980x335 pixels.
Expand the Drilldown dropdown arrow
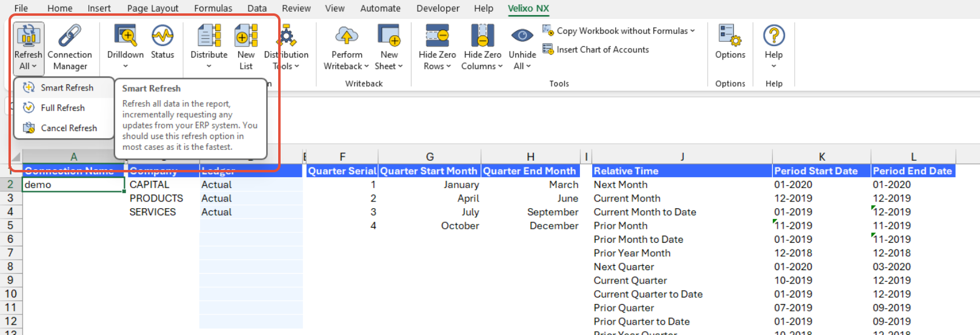[125, 66]
